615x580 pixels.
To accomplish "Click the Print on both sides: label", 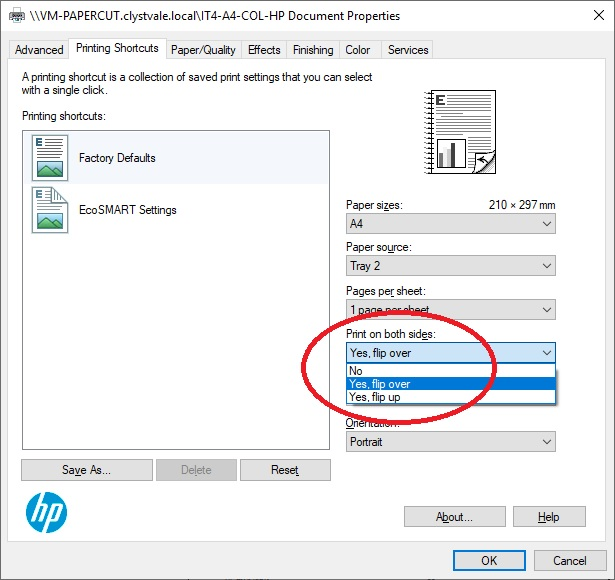I will 391,334.
